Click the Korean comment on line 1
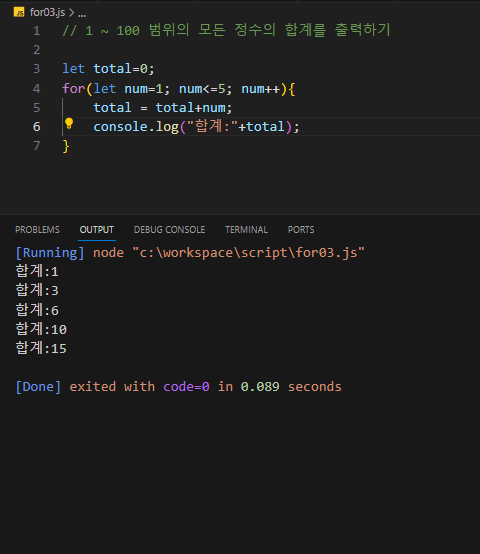Screen dimensions: 480x554 (226, 30)
